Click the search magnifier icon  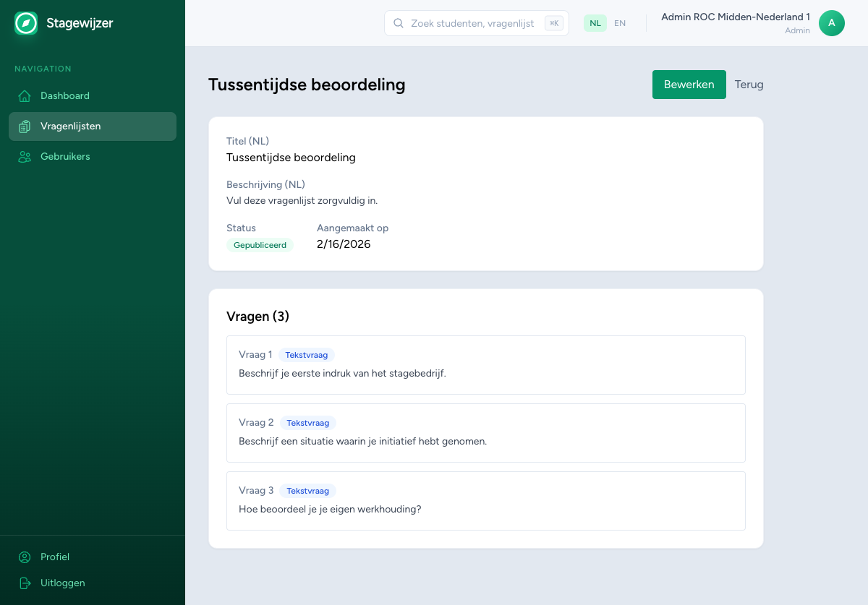point(398,23)
